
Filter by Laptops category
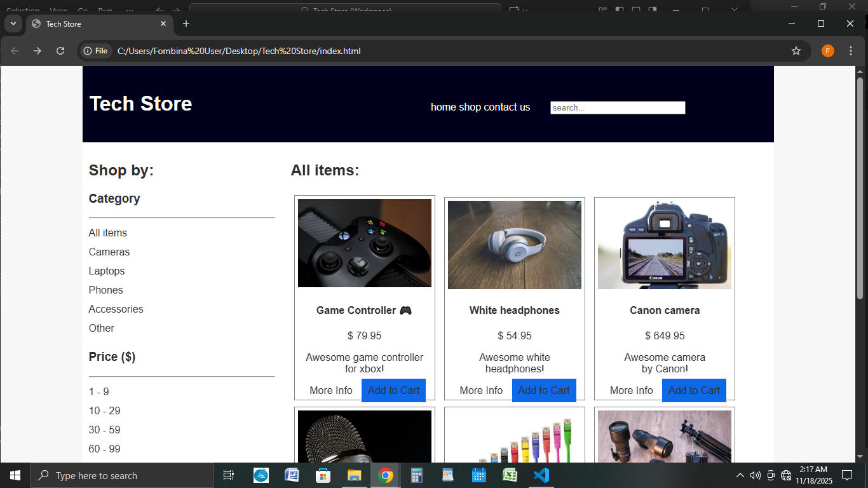107,271
